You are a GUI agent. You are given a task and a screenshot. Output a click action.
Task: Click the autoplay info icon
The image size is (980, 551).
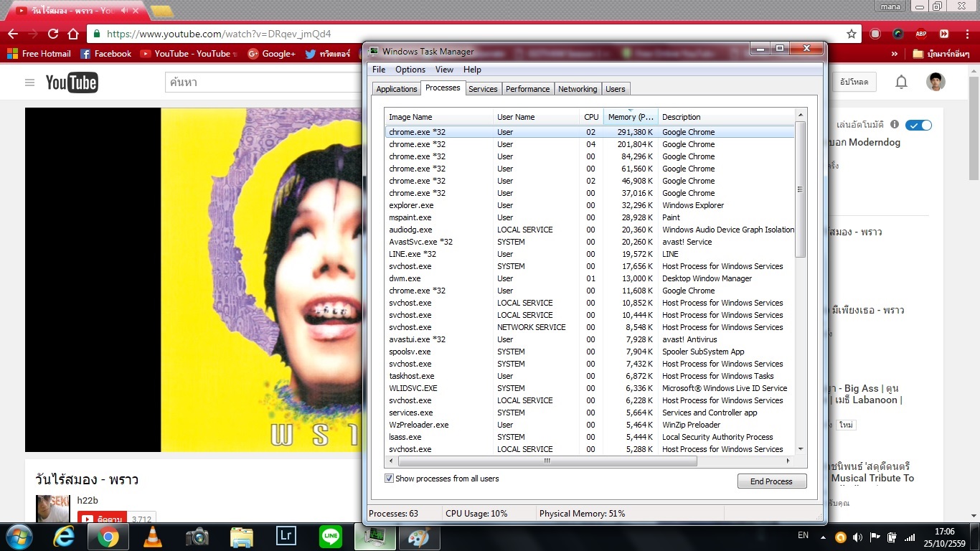click(x=895, y=125)
